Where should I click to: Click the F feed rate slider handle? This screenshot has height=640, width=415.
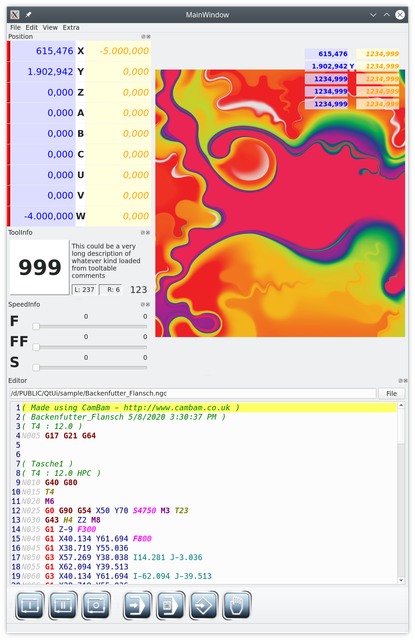point(36,326)
